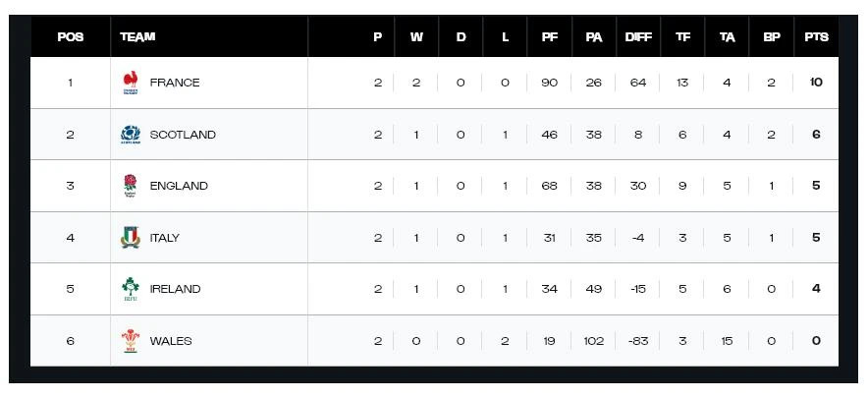Sort by the PF column header
This screenshot has height=398, width=868.
coord(549,37)
